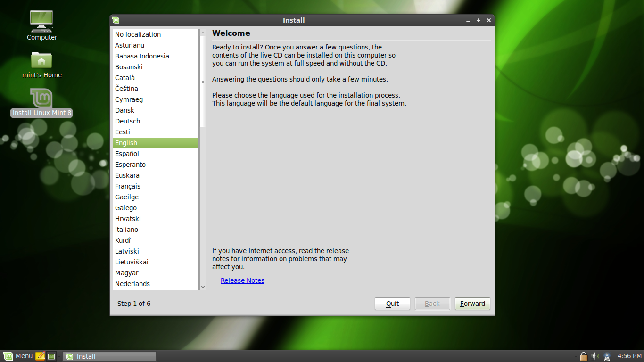Select Nederlands language
Screen dimensions: 644x362
pos(156,284)
